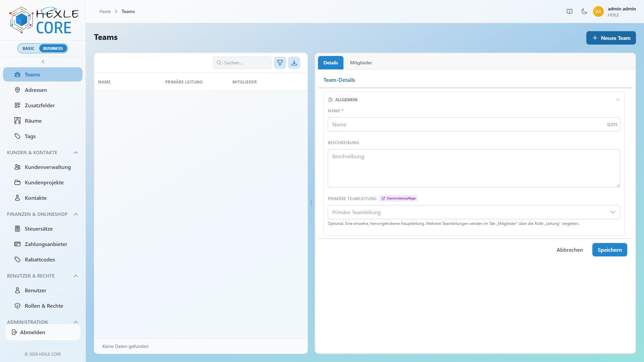Click the Suchen search field

242,63
